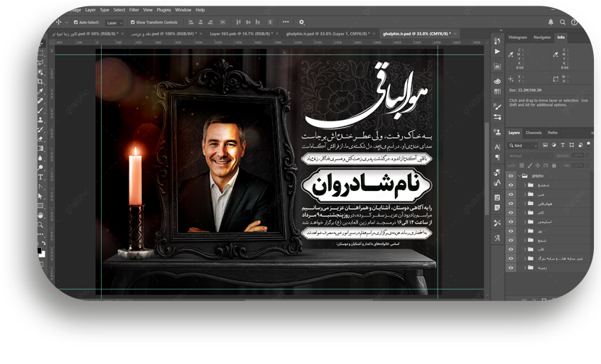Select the Eraser tool
This screenshot has height=364, width=601.
click(40, 139)
